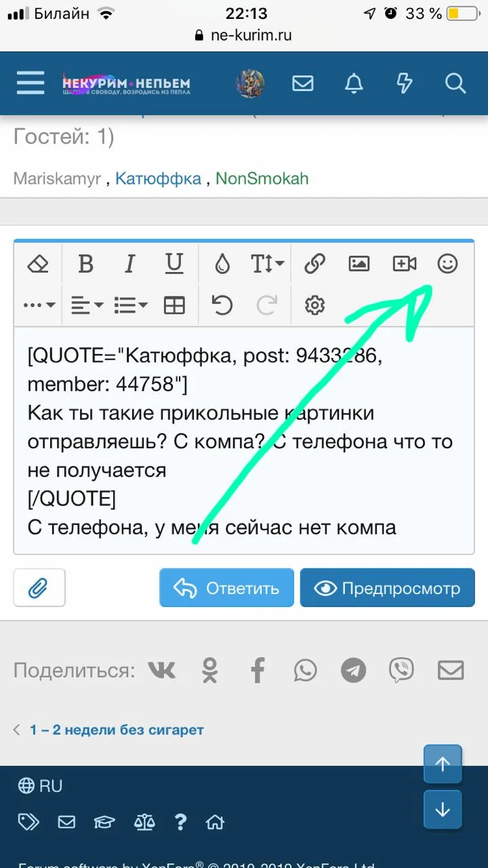Insert media video icon
488x868 pixels.
pos(405,264)
